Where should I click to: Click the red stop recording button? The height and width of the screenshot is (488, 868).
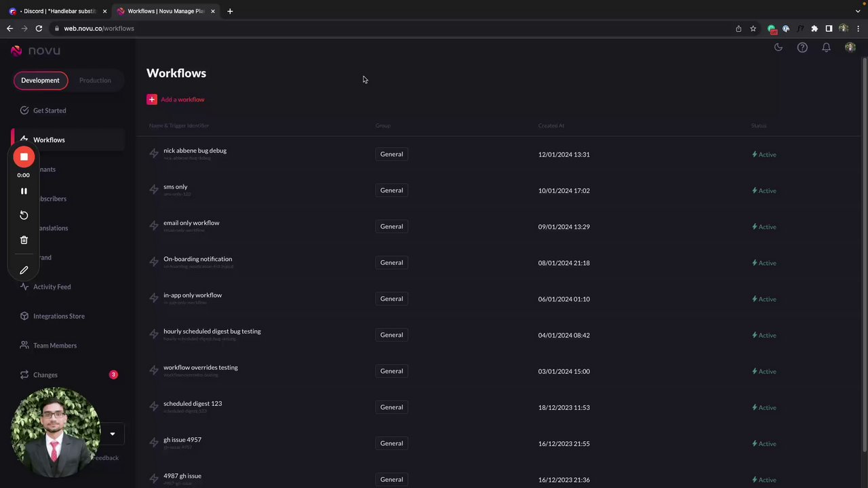[24, 157]
